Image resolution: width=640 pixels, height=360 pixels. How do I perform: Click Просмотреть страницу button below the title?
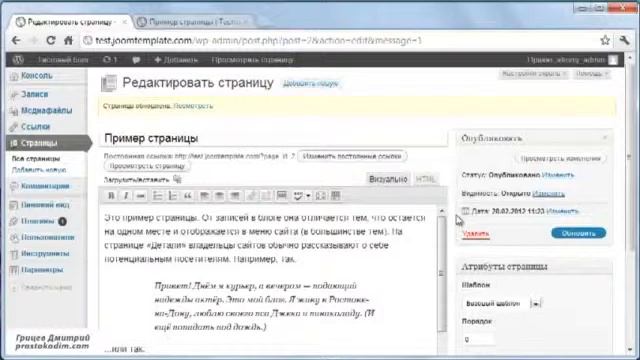click(147, 166)
